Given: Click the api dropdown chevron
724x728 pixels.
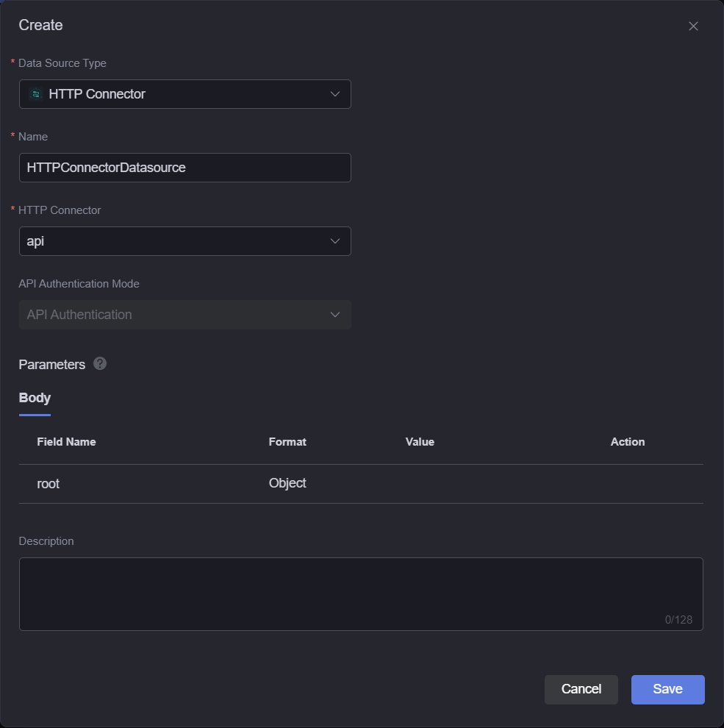Looking at the screenshot, I should (x=334, y=241).
